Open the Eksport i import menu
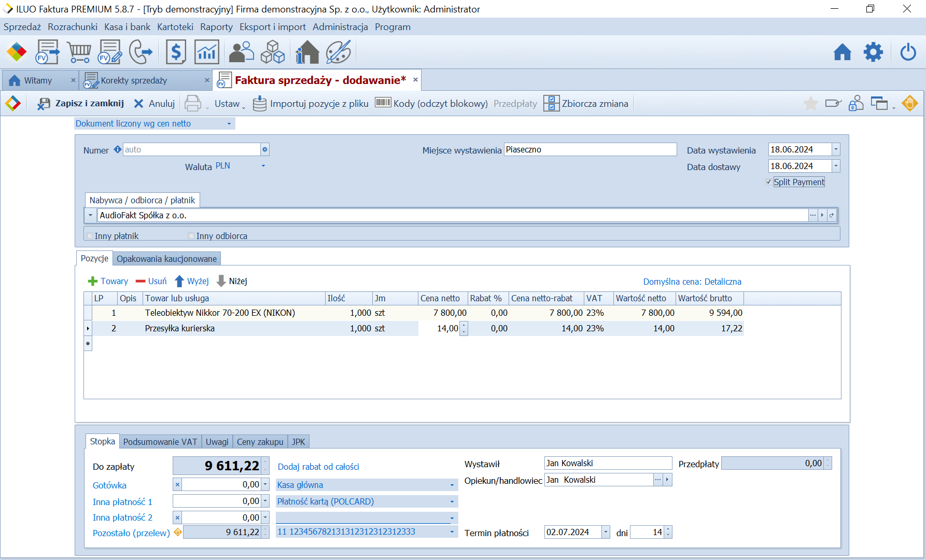The image size is (926, 560). point(273,27)
